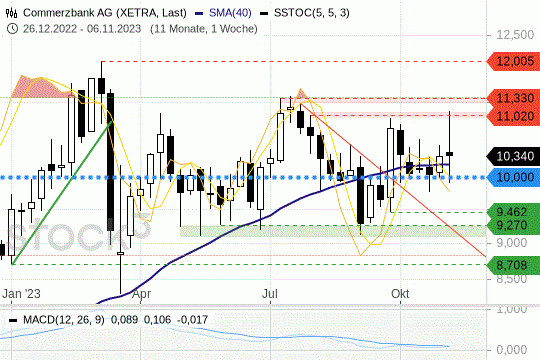Click the clock icon beside date range
Screen dimensions: 540x360
[12, 29]
